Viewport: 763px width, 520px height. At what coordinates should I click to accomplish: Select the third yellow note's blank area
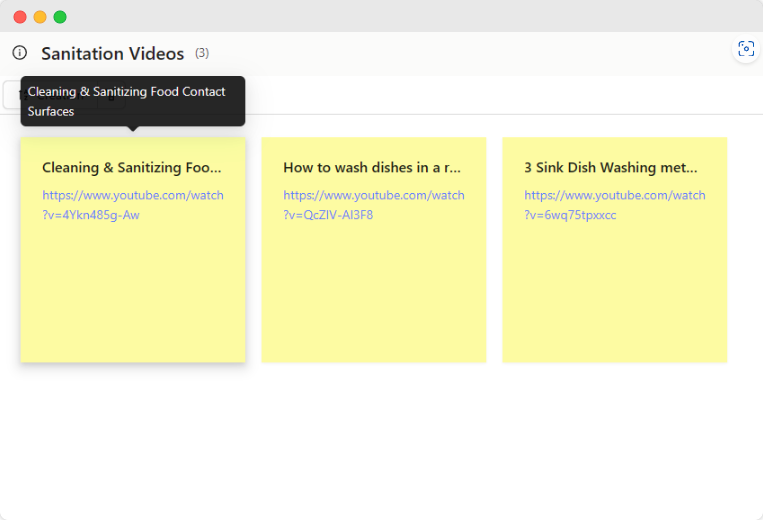615,292
